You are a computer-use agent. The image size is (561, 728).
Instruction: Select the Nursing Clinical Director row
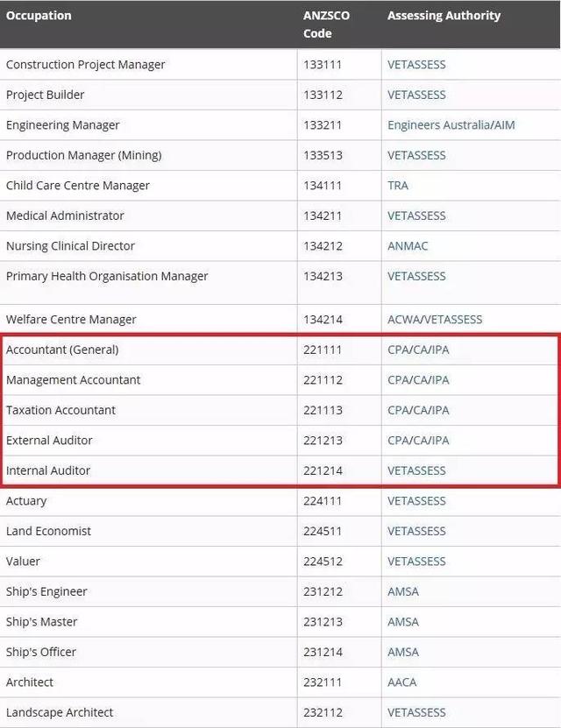tap(280, 245)
